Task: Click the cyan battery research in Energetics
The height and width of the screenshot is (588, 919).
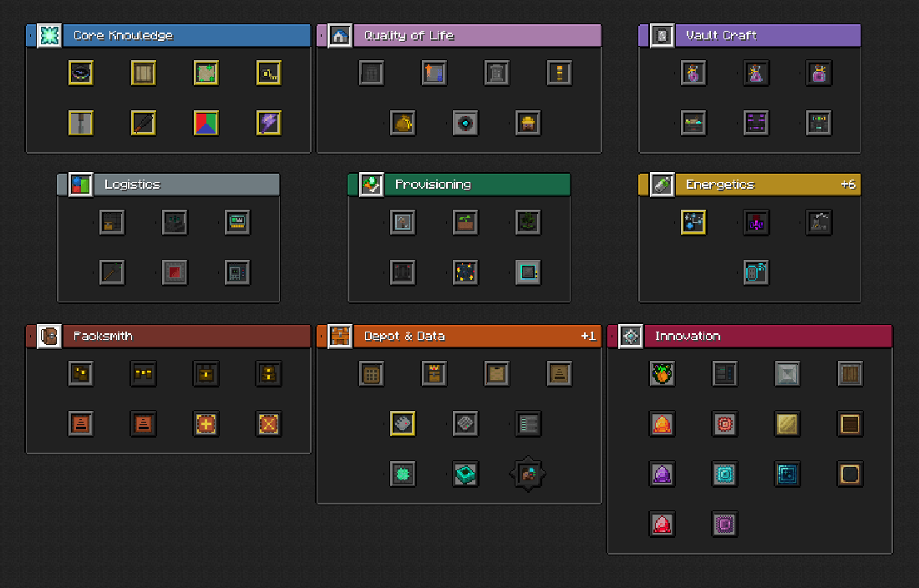Action: [756, 272]
